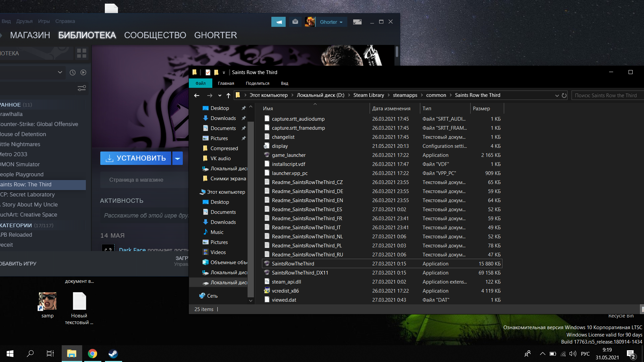Click the Explorer search input field
Image resolution: width=644 pixels, height=362 pixels.
click(606, 96)
